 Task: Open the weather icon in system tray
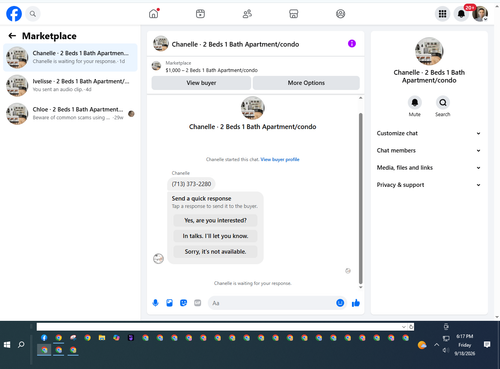click(x=422, y=345)
